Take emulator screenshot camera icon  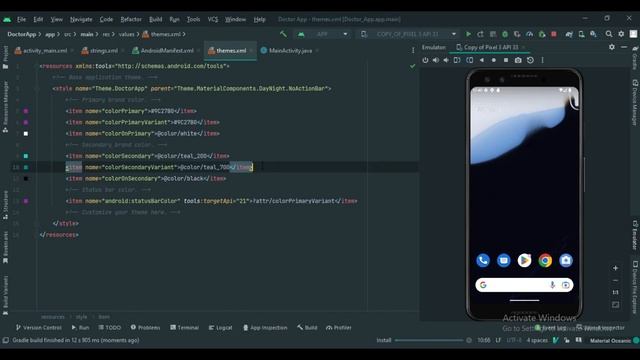click(518, 60)
